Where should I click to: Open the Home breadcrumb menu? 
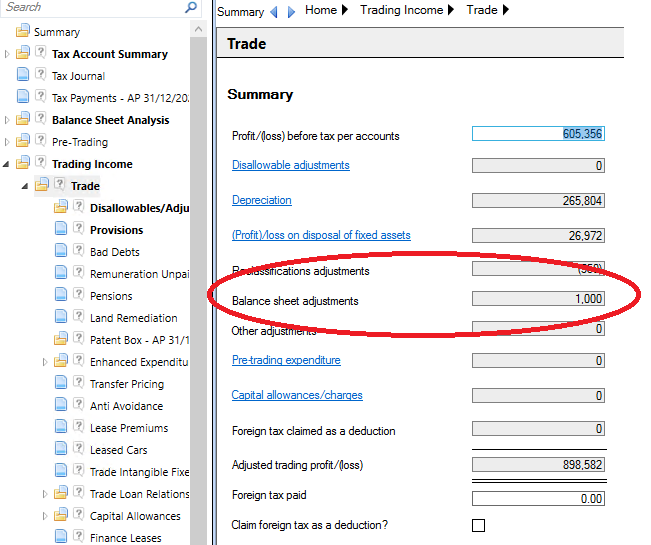coord(345,10)
